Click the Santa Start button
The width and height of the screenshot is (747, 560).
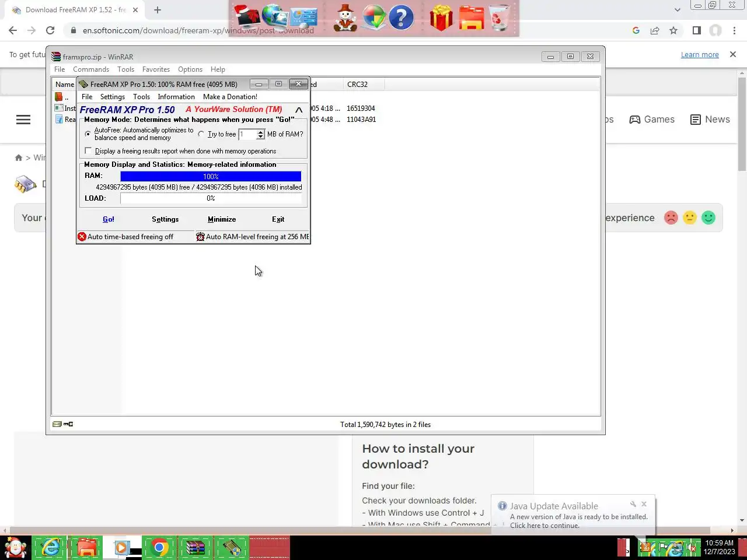tap(16, 548)
